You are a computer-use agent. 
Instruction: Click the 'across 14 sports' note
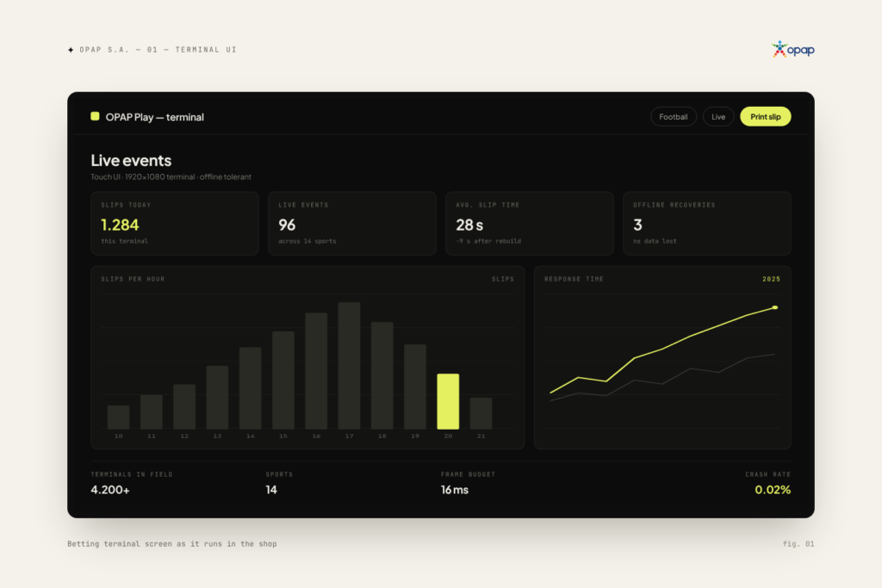click(307, 241)
